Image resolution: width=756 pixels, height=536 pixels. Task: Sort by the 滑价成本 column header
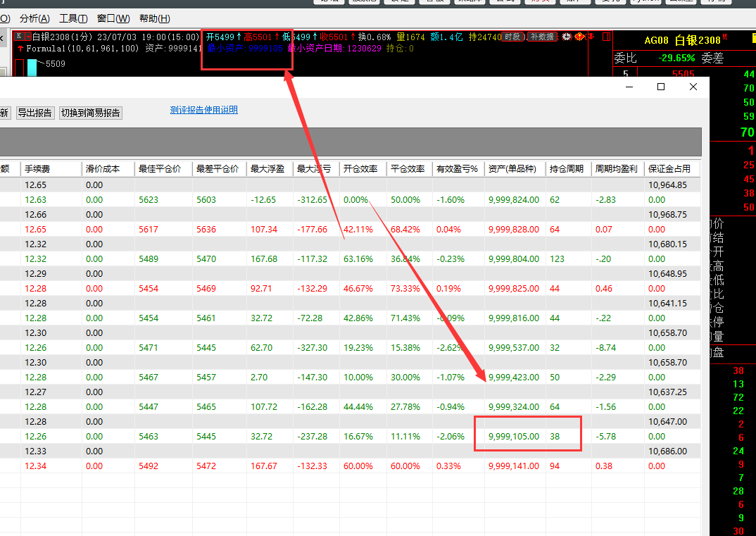pos(108,169)
